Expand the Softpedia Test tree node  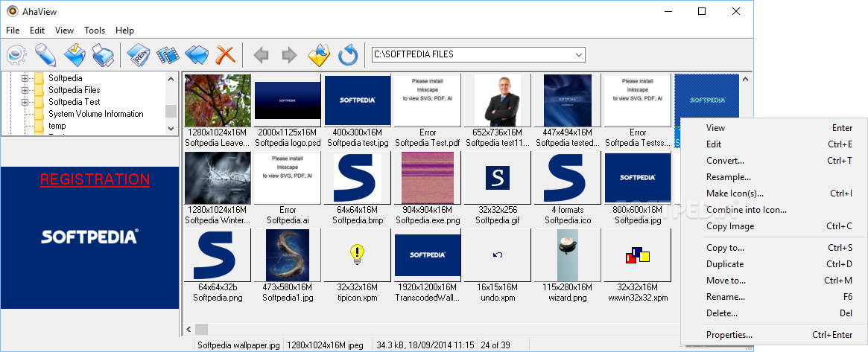[25, 102]
